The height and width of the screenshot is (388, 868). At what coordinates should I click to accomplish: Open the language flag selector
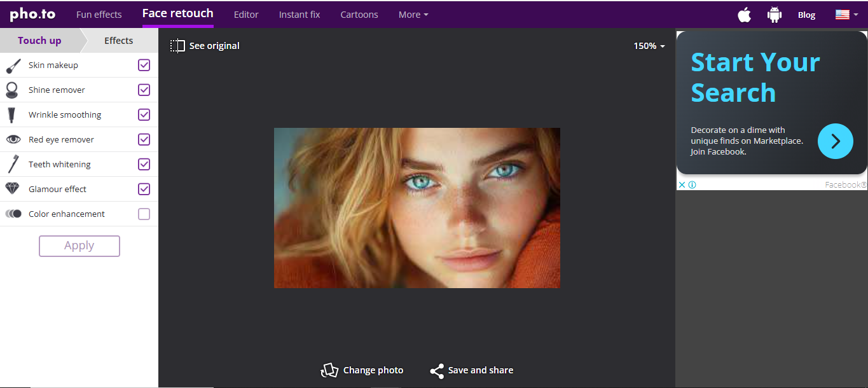pos(845,14)
